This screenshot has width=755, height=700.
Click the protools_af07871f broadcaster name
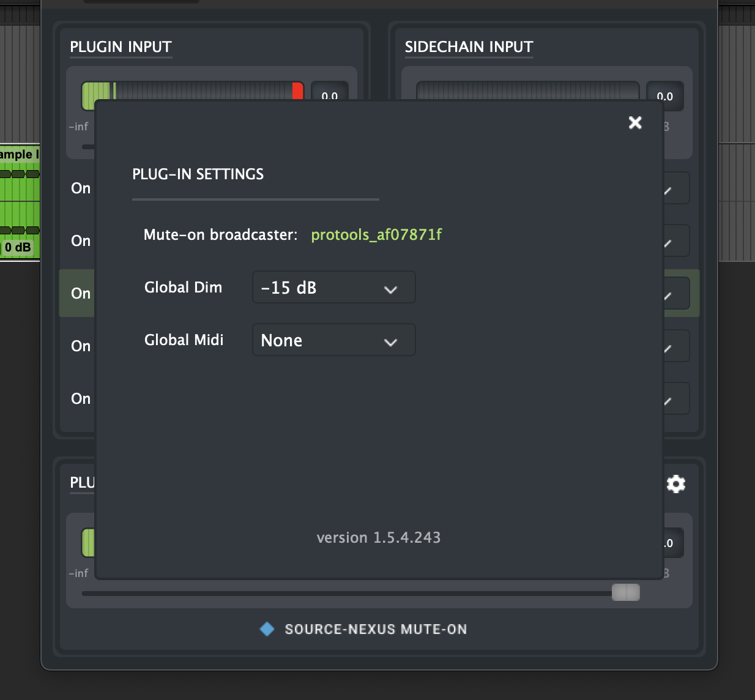376,235
